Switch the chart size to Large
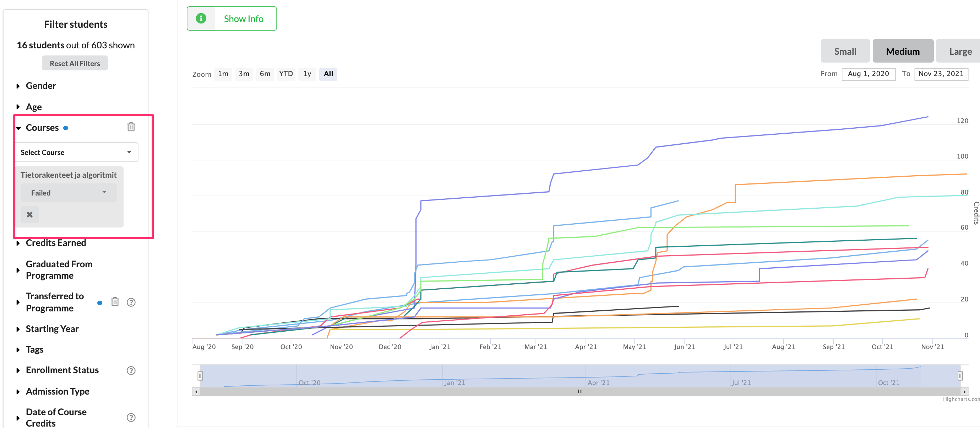The width and height of the screenshot is (980, 428). (x=960, y=52)
